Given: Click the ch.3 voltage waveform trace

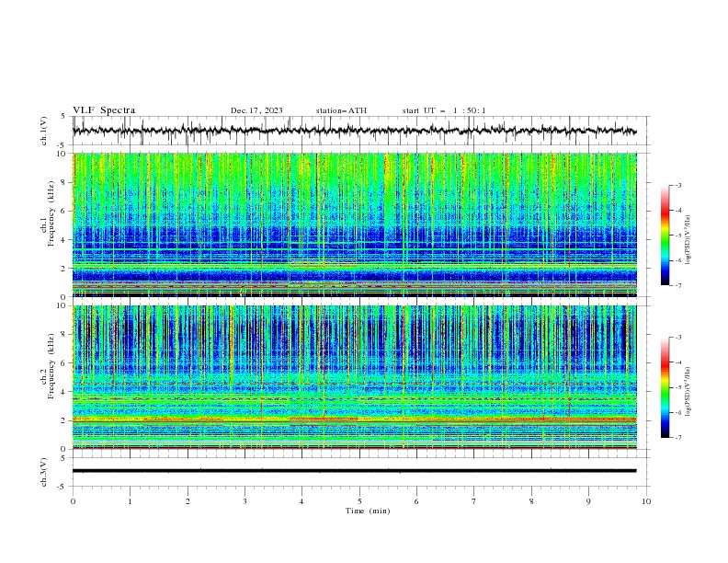Looking at the screenshot, I should click(354, 471).
